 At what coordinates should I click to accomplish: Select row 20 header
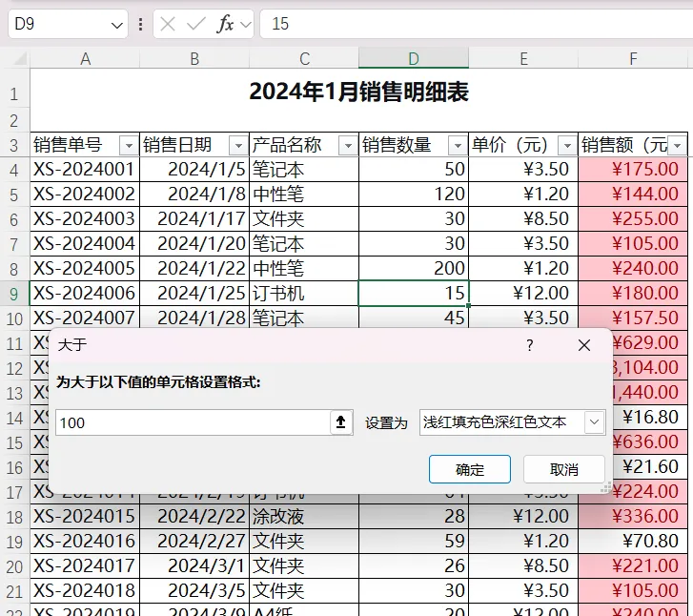click(x=14, y=566)
